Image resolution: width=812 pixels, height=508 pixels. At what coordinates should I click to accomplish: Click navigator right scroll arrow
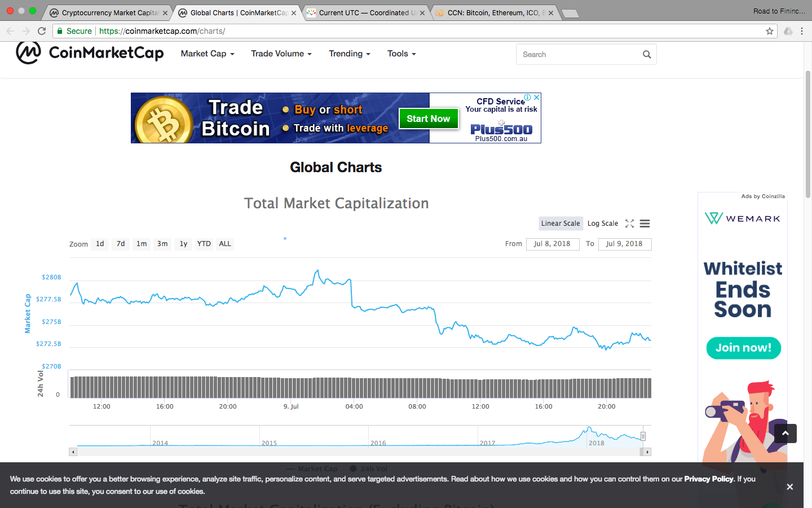tap(647, 452)
